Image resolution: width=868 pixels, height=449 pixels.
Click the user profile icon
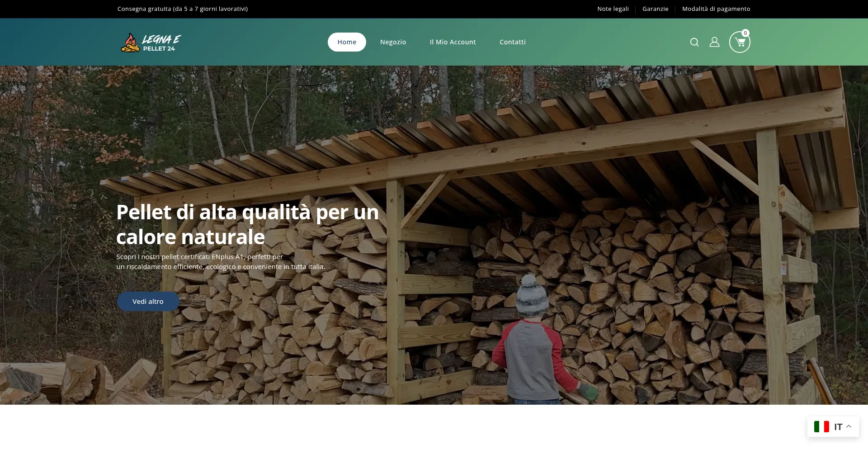click(714, 42)
